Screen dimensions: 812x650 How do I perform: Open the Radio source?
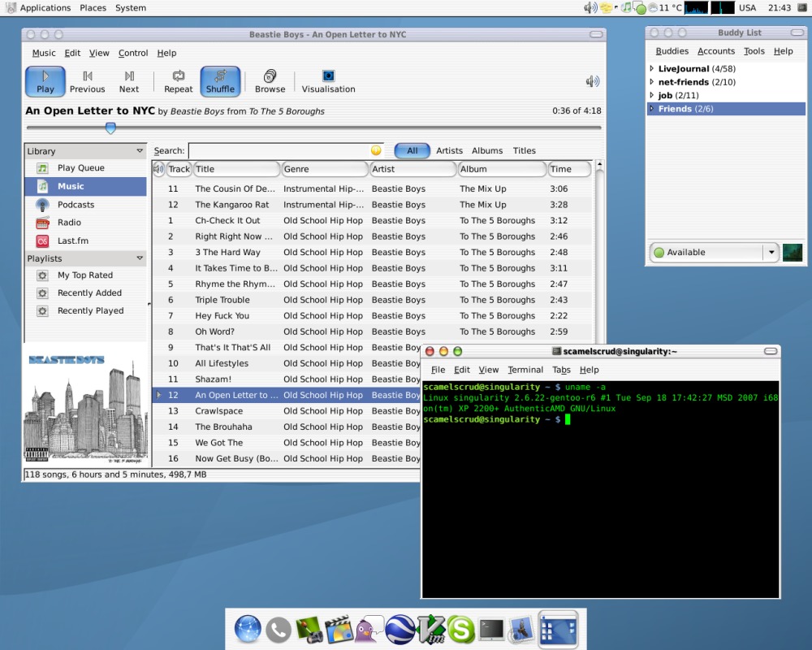pyautogui.click(x=86, y=223)
